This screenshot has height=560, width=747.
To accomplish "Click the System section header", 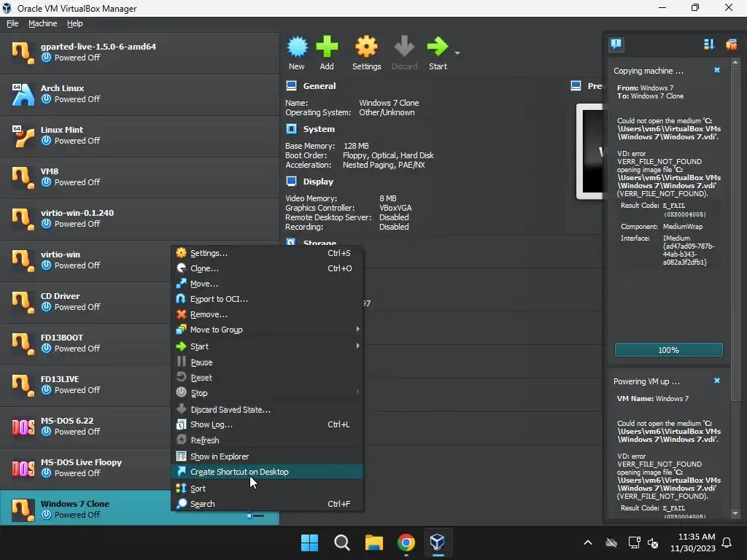I will [319, 129].
